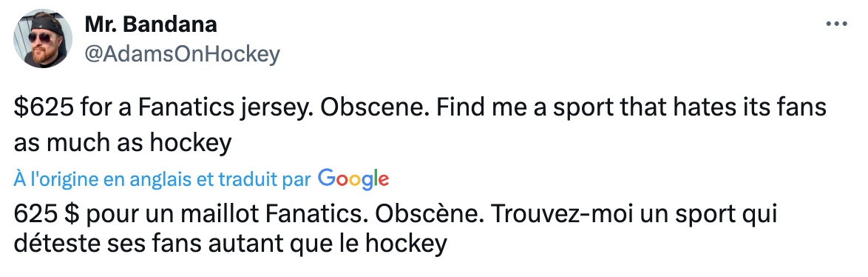Viewport: 868px width, 277px height.
Task: Open the three-dot more options menu
Action: 836,24
